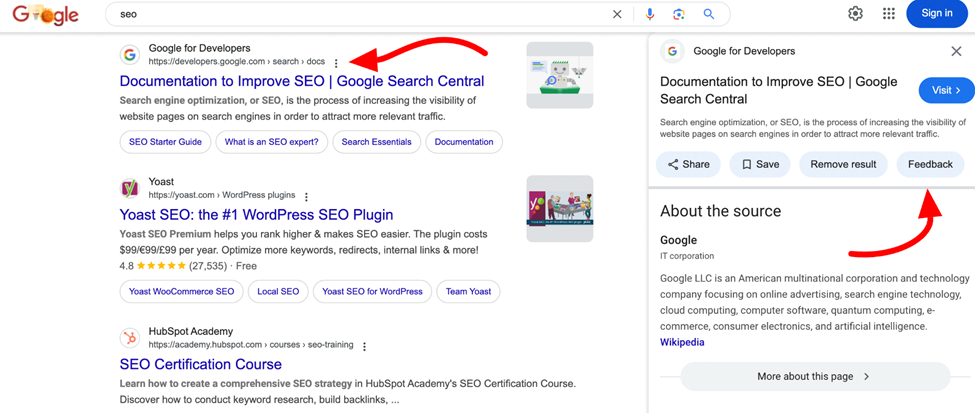Viewport: 975px width, 413px height.
Task: Click the 'Yoast' site name above its URL
Action: point(161,181)
